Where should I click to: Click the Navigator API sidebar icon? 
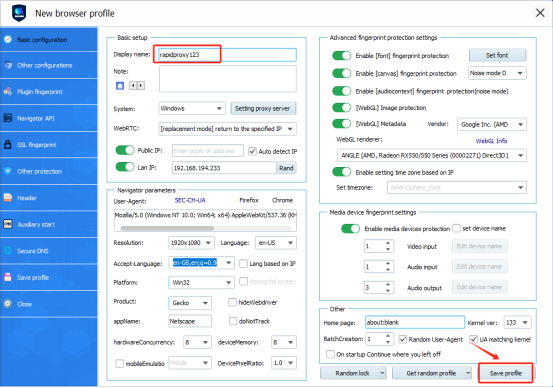click(x=8, y=118)
